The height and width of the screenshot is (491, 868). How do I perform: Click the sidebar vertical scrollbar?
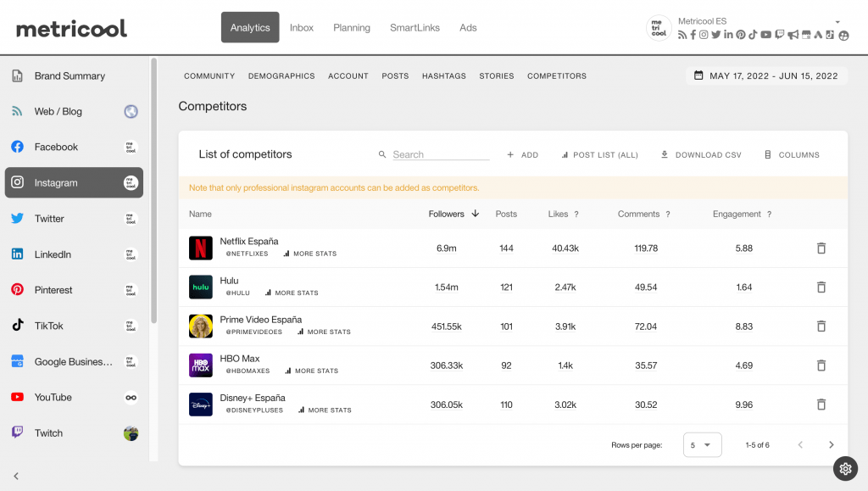click(154, 191)
